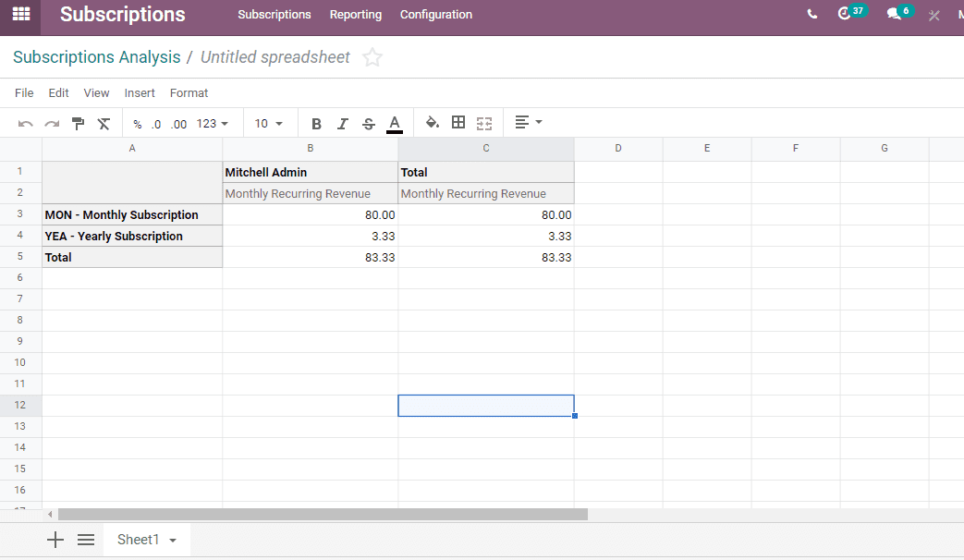Screen dimensions: 964x560
Task: Click the Merge Cells icon
Action: (x=484, y=122)
